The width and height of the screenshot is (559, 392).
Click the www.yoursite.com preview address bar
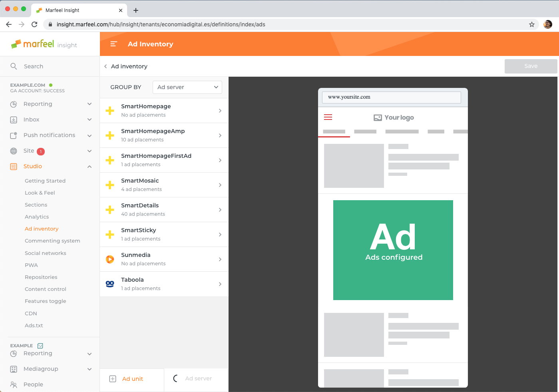(392, 97)
